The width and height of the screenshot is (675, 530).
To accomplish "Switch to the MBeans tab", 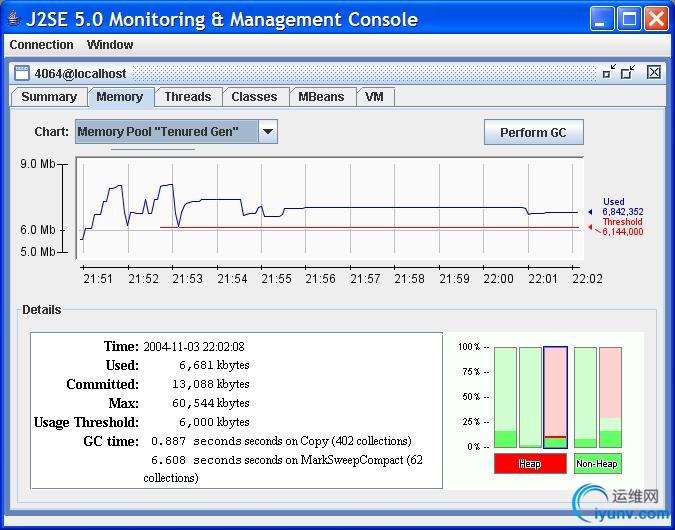I will (321, 97).
